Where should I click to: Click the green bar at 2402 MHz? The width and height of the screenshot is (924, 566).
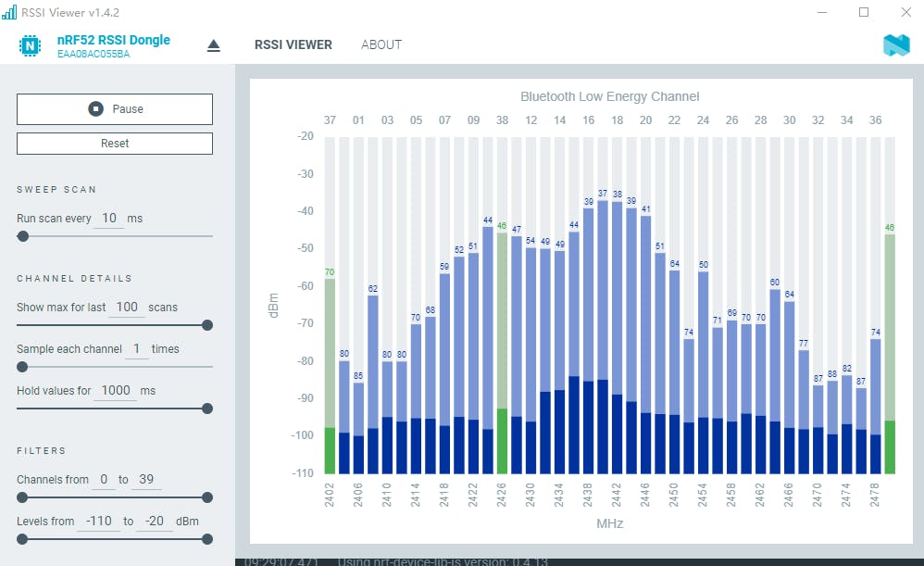(x=330, y=376)
